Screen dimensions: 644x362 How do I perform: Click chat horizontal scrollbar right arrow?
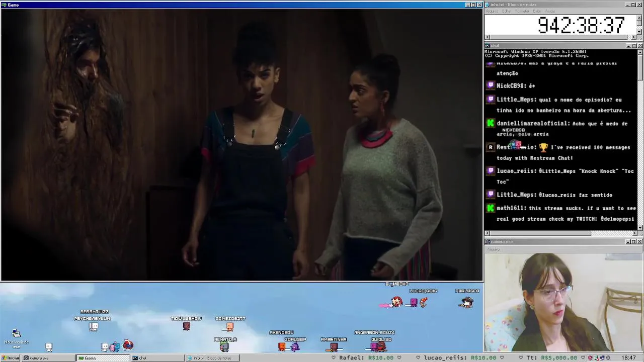634,233
